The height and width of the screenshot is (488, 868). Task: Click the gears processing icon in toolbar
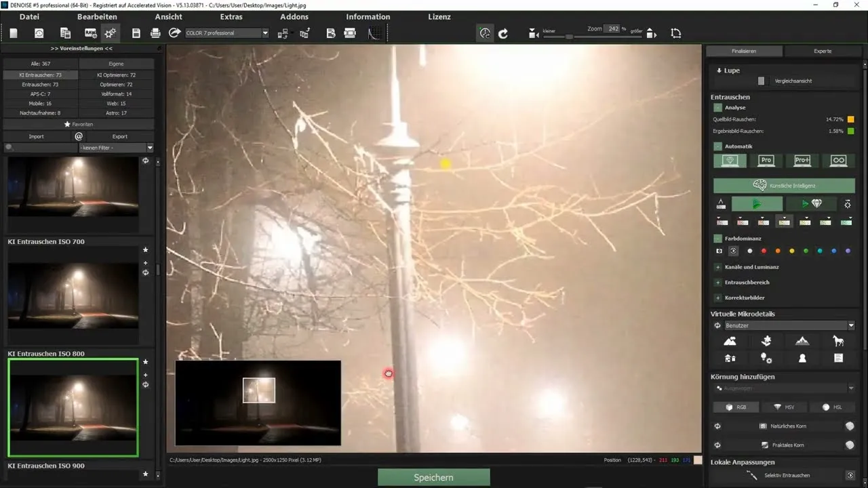110,33
